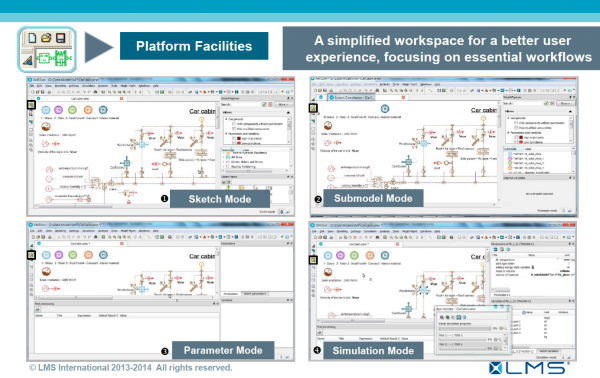Click the search field in the Sketch Mode Model Explorer
This screenshot has width=600, height=378.
tap(246, 104)
